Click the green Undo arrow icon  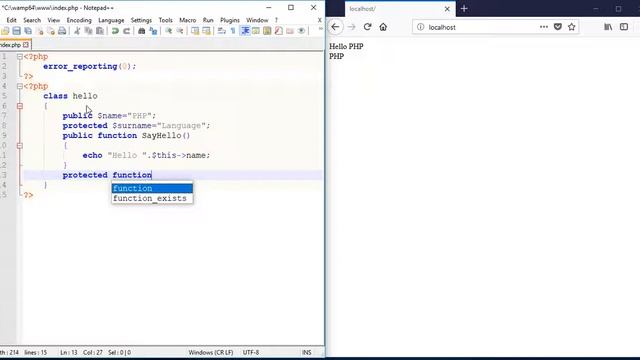pos(115,31)
